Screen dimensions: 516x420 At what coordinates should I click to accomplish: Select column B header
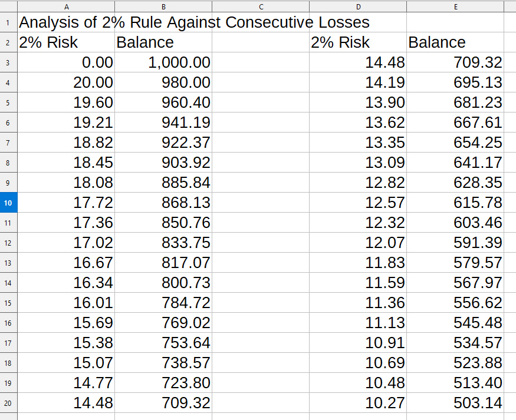click(x=163, y=6)
